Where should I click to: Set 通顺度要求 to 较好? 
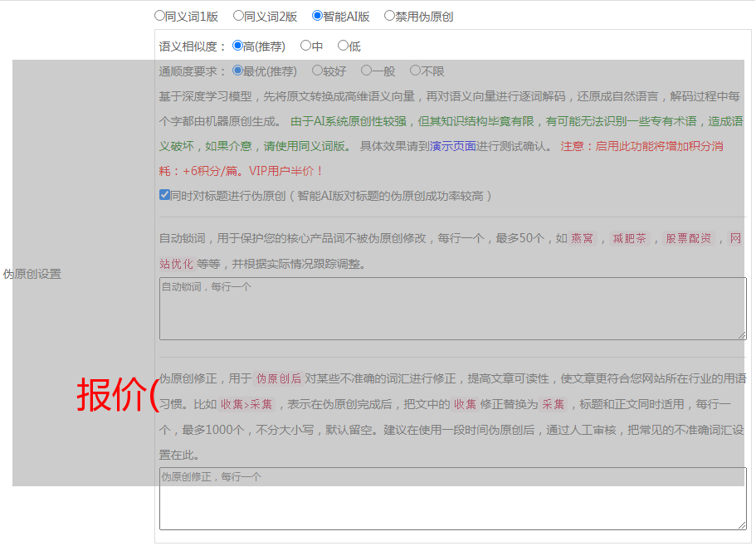point(317,71)
